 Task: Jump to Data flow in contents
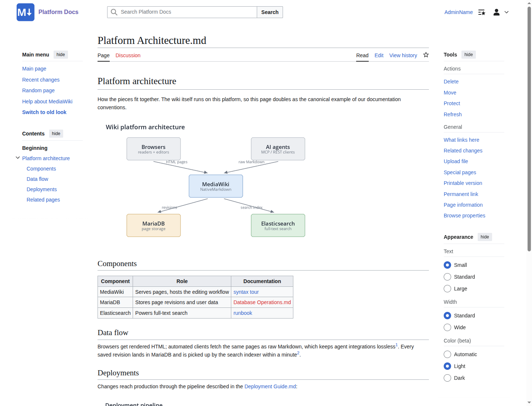(x=37, y=179)
